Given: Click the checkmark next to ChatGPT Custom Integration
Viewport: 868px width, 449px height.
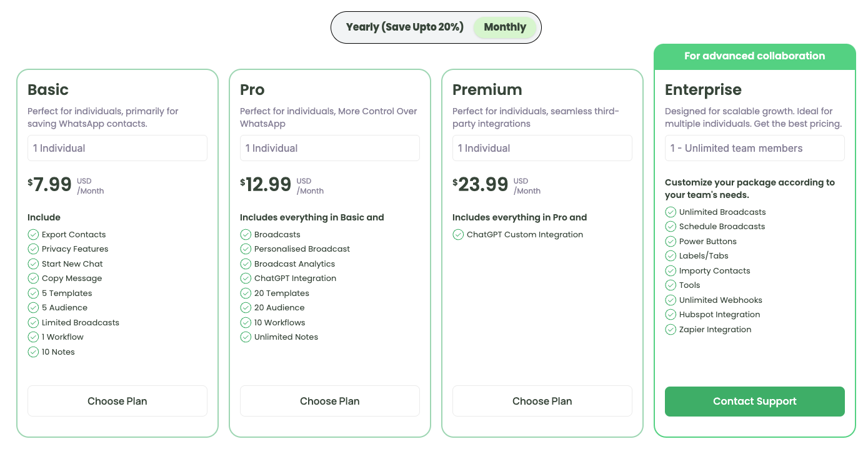Looking at the screenshot, I should pyautogui.click(x=458, y=234).
